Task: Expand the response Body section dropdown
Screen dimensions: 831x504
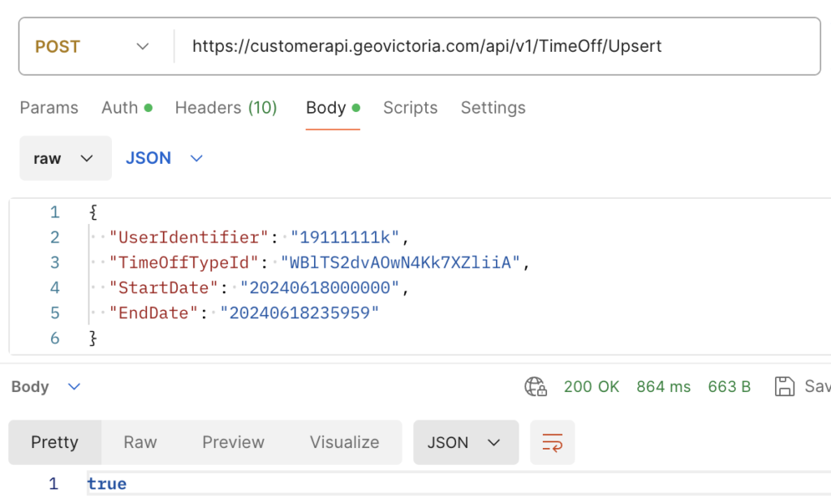Action: pos(46,386)
